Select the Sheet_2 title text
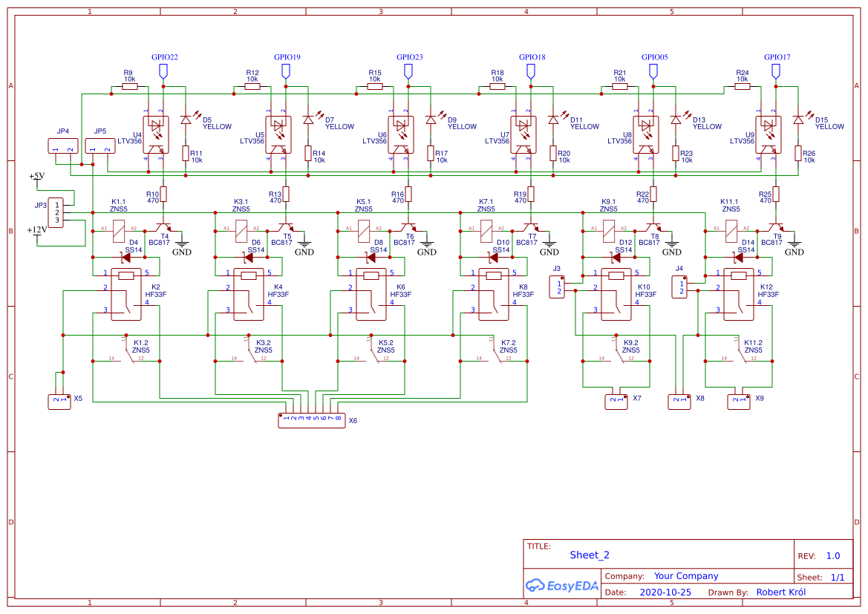 (x=590, y=555)
